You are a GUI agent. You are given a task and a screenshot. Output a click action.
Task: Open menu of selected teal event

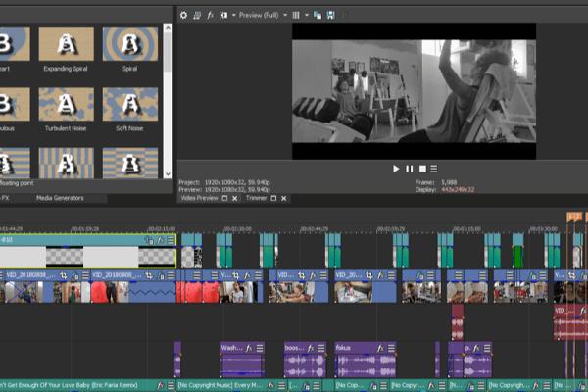[171, 240]
